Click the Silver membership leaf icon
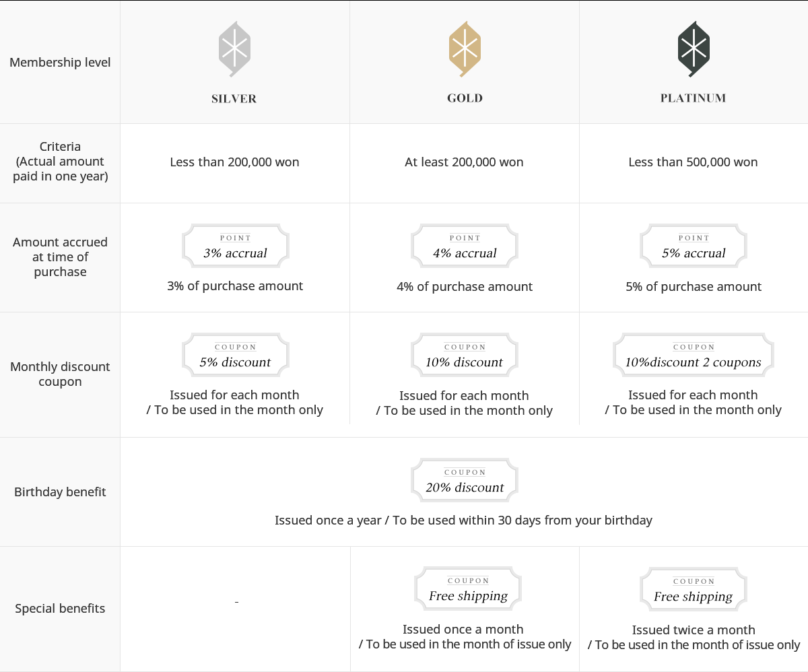 click(234, 48)
